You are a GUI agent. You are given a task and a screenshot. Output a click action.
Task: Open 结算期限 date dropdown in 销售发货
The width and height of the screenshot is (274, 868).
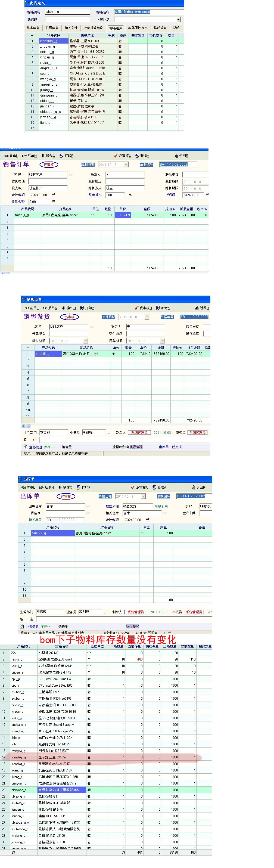point(163,341)
